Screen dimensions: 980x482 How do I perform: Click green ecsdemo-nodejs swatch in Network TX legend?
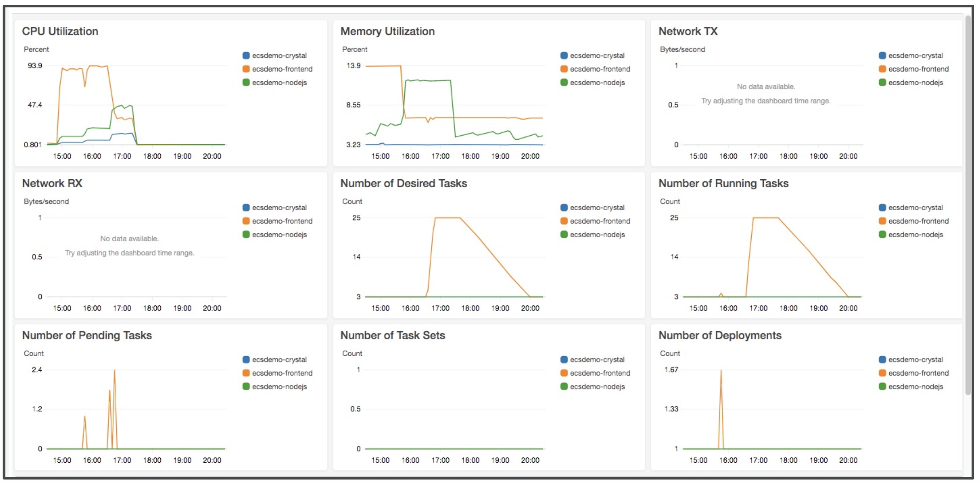point(882,83)
